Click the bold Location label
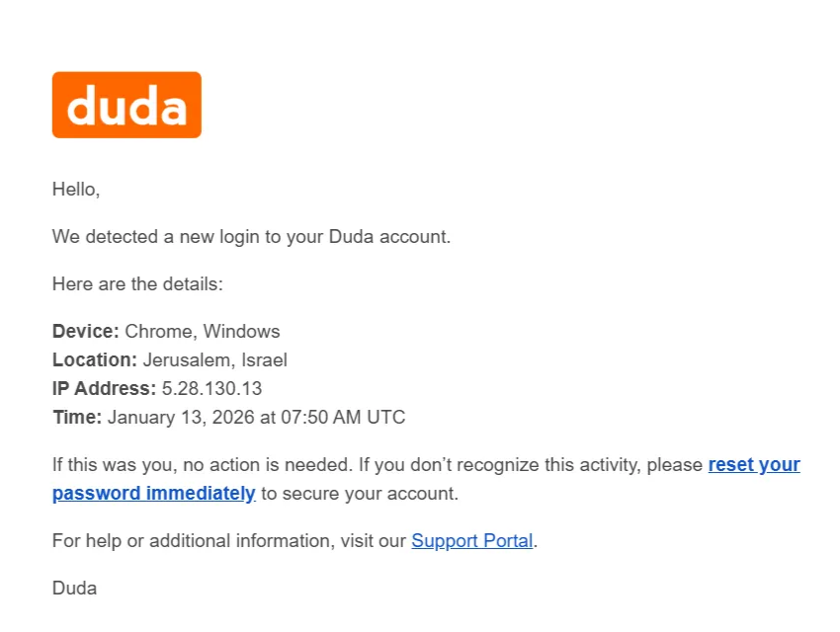 pos(94,360)
